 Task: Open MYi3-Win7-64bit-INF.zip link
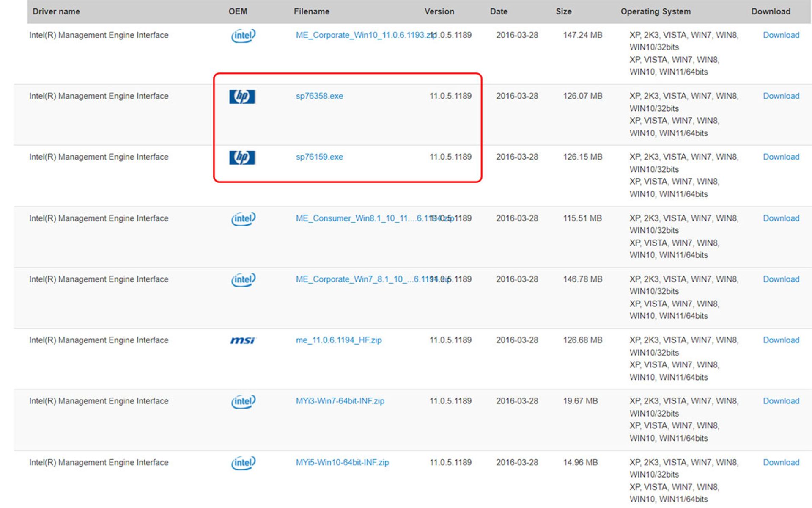coord(340,401)
